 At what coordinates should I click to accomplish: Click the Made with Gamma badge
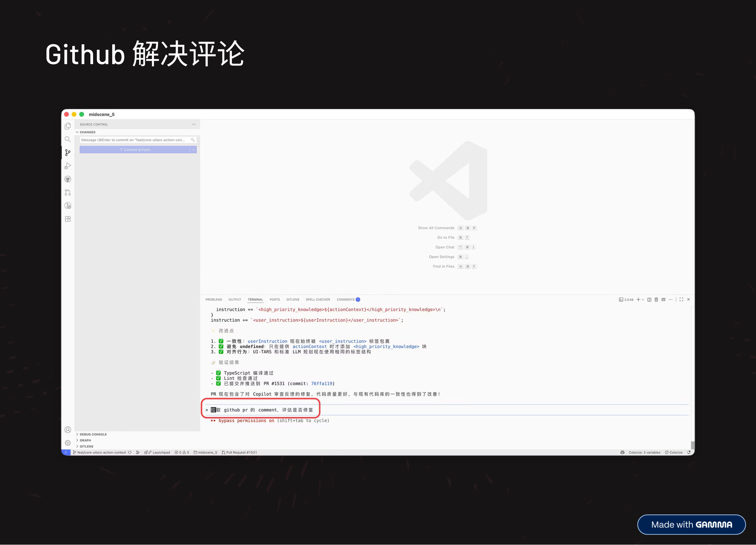tap(691, 525)
